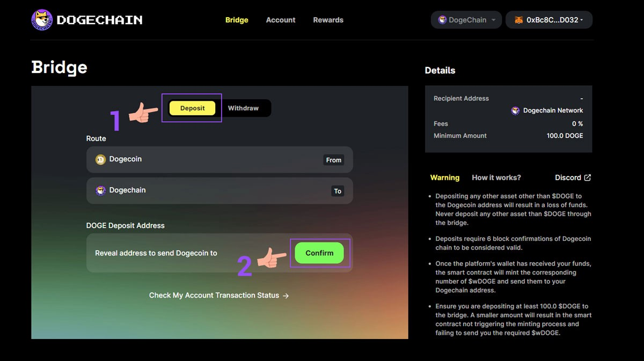Open the Account navigation tab
The image size is (644, 361).
coord(281,20)
